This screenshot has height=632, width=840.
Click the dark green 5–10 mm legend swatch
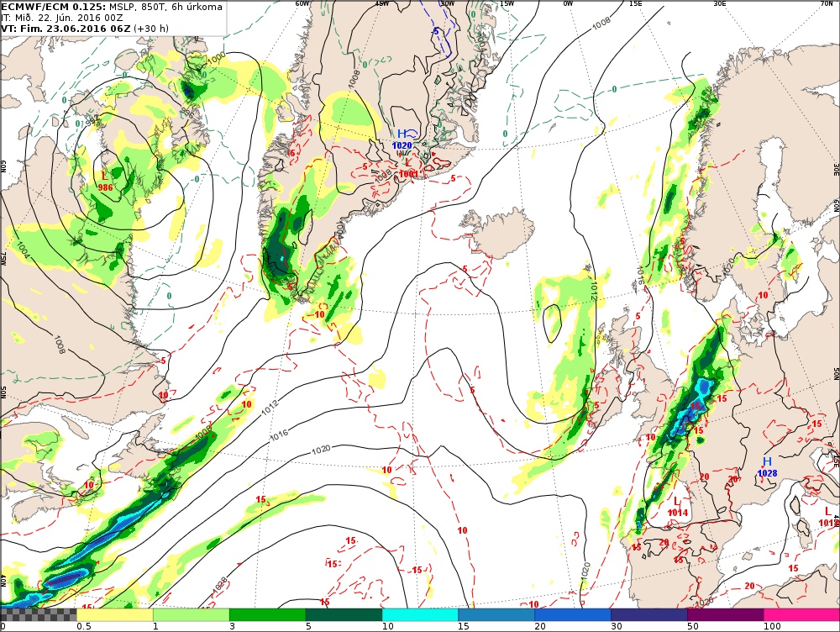pyautogui.click(x=344, y=614)
